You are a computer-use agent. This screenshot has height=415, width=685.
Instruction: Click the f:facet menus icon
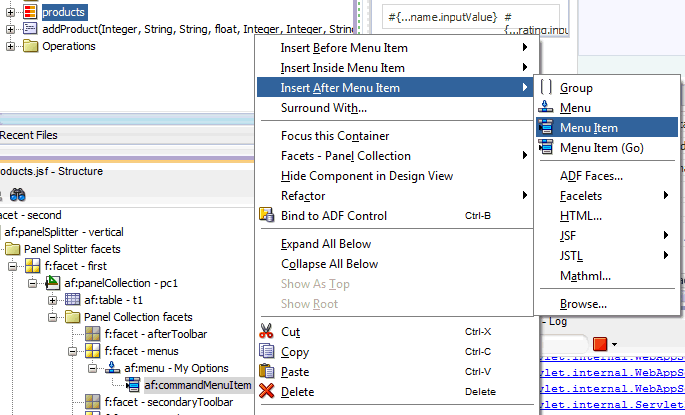pos(93,351)
